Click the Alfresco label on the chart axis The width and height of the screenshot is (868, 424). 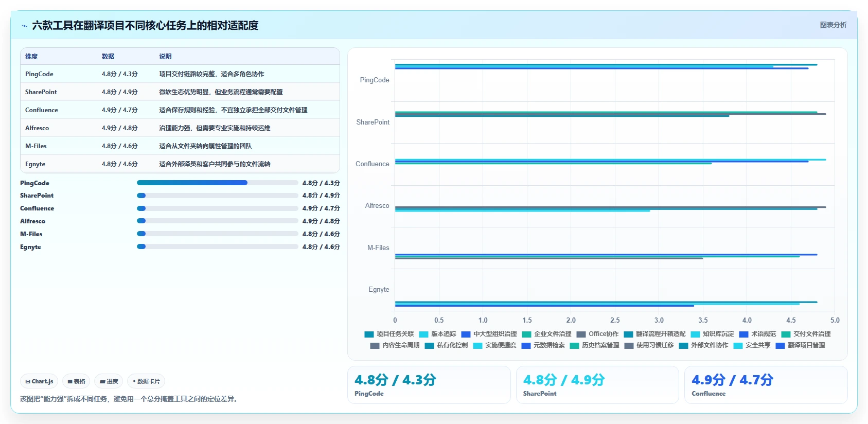tap(377, 206)
